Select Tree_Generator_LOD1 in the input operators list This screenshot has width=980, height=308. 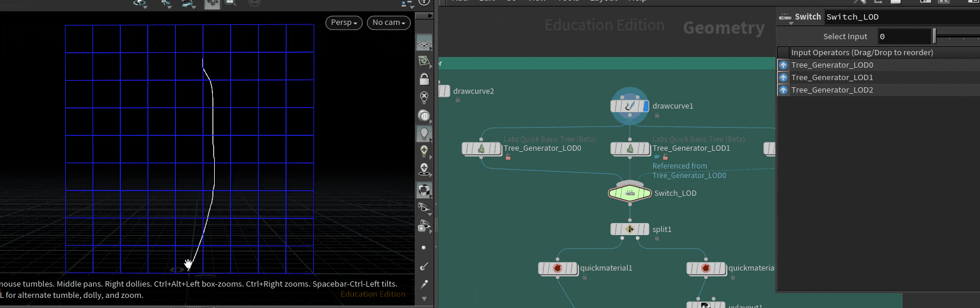(884, 78)
